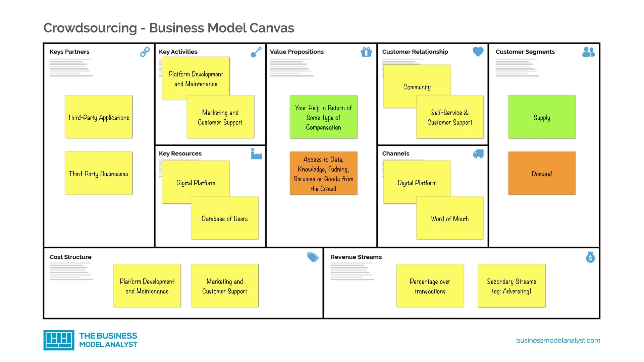Click the Customer Relationship heart icon
The image size is (644, 362).
point(478,52)
